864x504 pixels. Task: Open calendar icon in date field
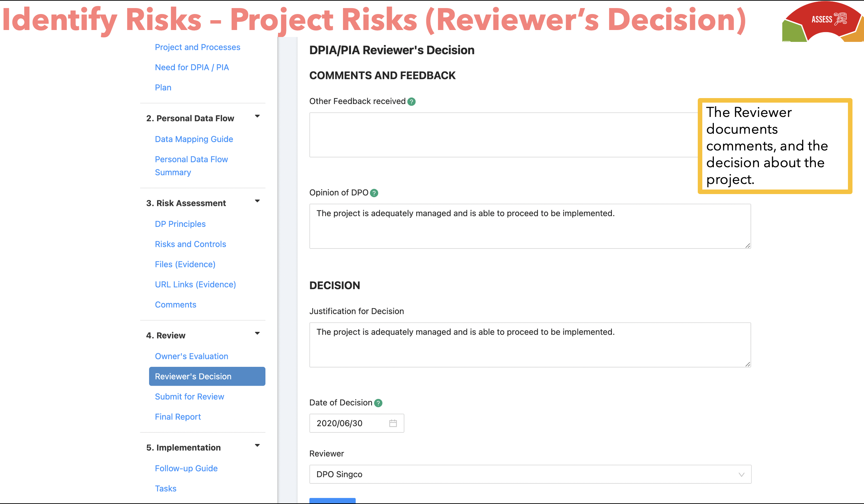pos(393,423)
